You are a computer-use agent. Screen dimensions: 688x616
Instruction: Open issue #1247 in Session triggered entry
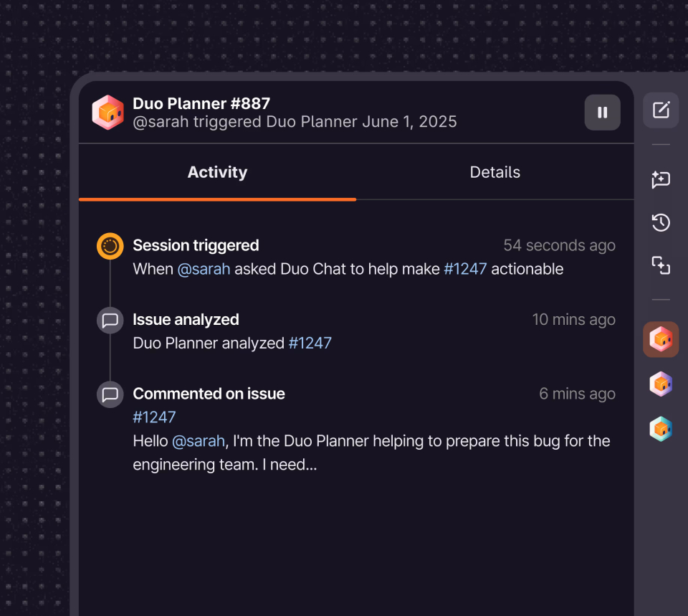point(465,269)
